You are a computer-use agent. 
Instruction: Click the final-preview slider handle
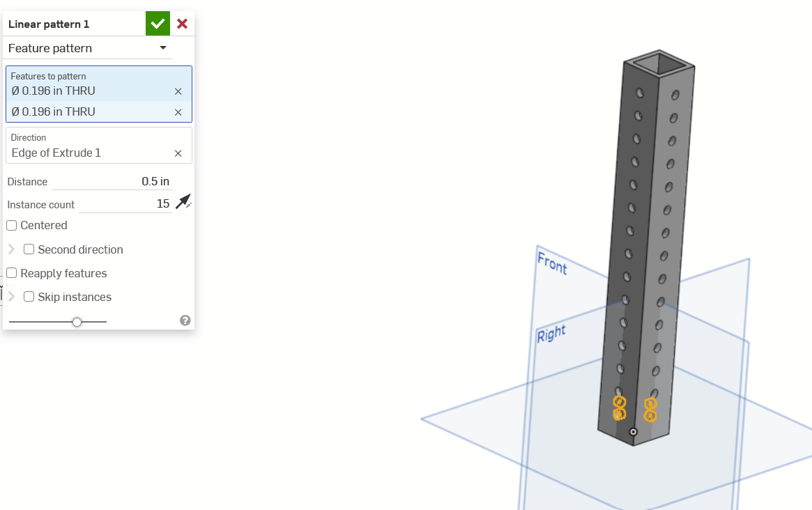click(x=77, y=322)
